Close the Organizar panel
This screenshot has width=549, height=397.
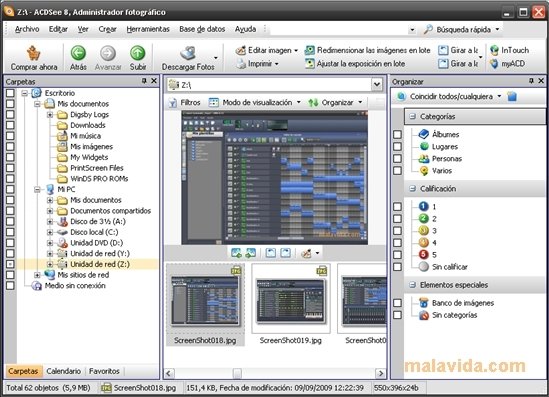coord(541,81)
